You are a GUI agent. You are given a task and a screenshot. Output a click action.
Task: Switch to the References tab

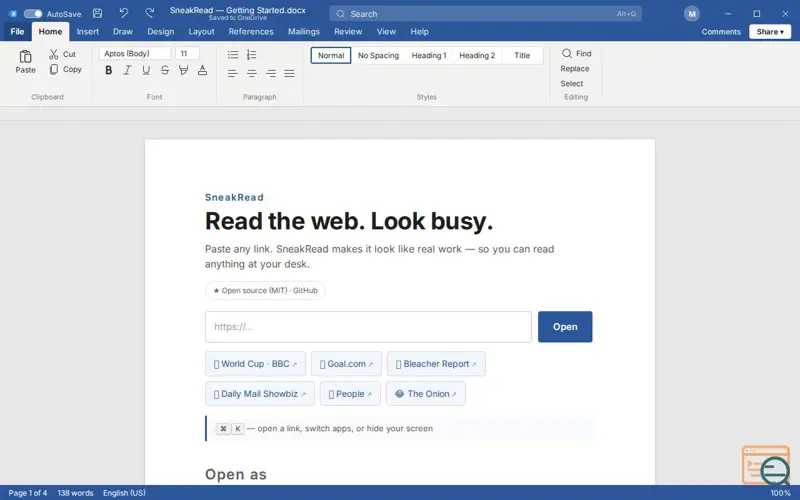[251, 32]
